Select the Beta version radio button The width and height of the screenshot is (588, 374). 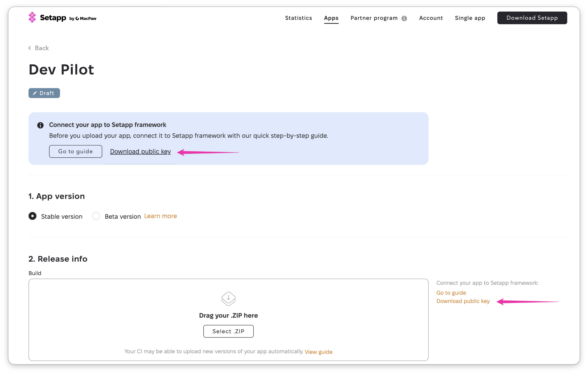pos(96,216)
